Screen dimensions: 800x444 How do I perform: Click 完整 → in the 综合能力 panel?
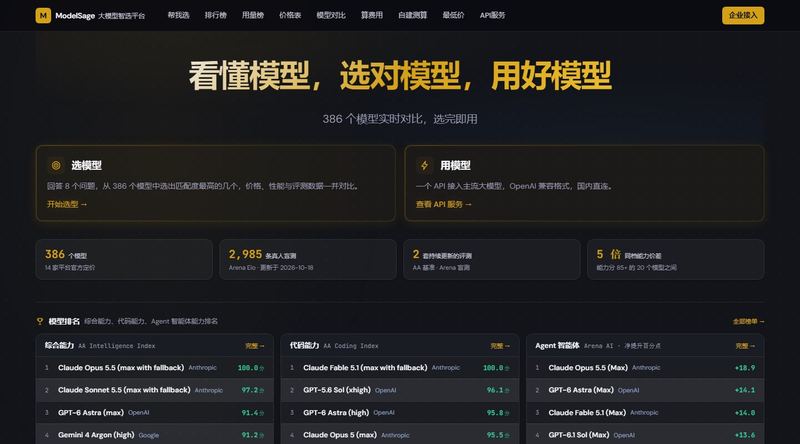pos(255,346)
